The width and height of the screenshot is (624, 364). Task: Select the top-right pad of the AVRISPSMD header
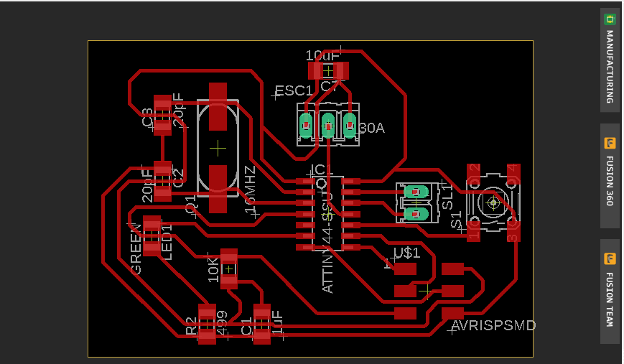coord(452,269)
